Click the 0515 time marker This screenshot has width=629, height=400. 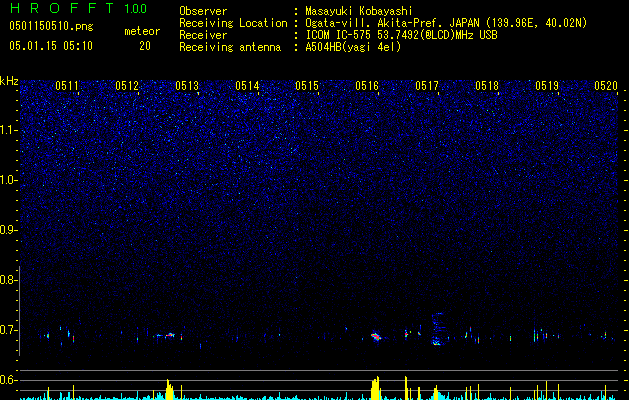pos(307,86)
